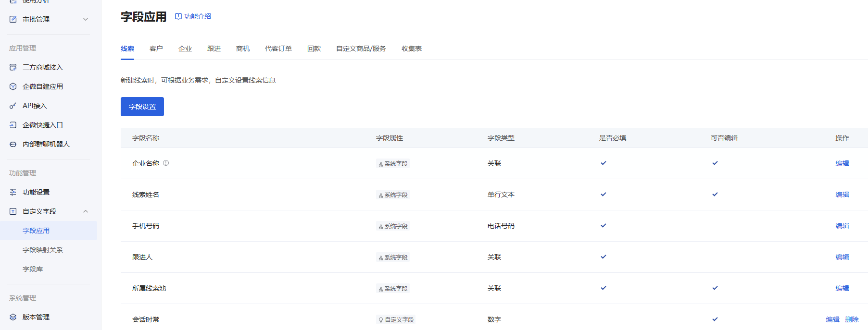
Task: Click the 字段类型 column header
Action: [501, 138]
